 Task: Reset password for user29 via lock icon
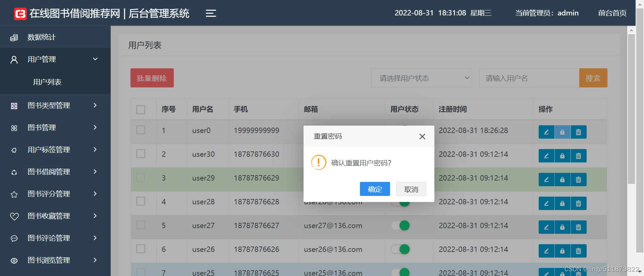tap(562, 180)
